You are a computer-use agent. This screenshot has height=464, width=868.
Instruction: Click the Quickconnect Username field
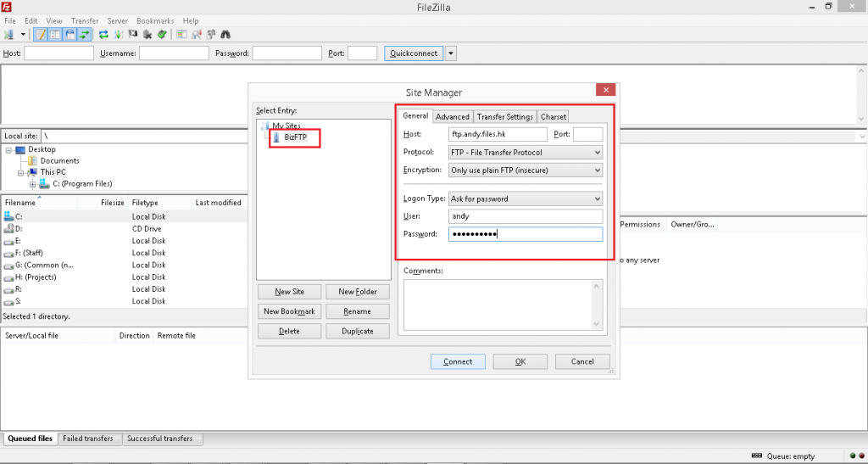[x=174, y=53]
